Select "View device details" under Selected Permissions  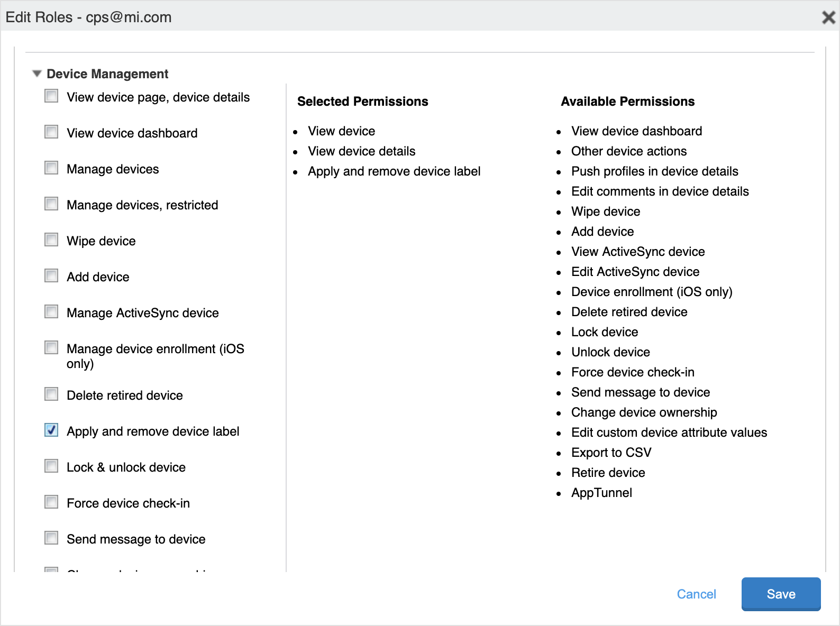[x=361, y=151]
